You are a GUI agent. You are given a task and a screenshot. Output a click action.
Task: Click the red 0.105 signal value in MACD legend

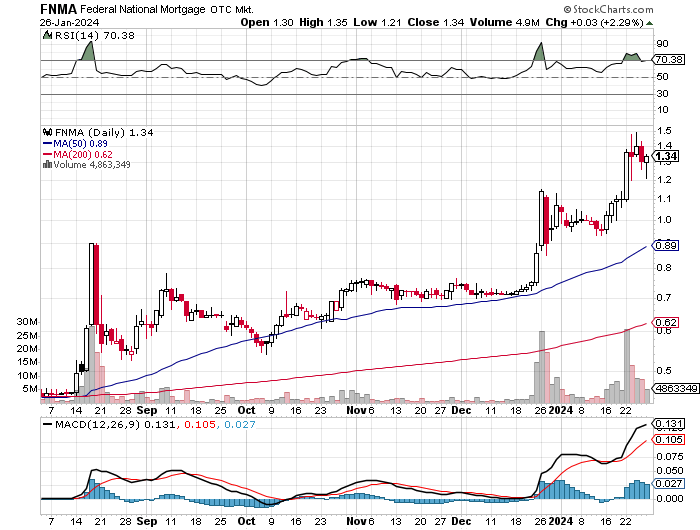[200, 424]
